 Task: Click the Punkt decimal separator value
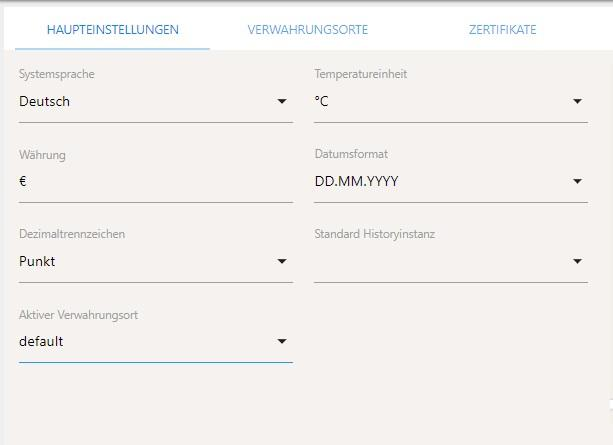pyautogui.click(x=38, y=261)
